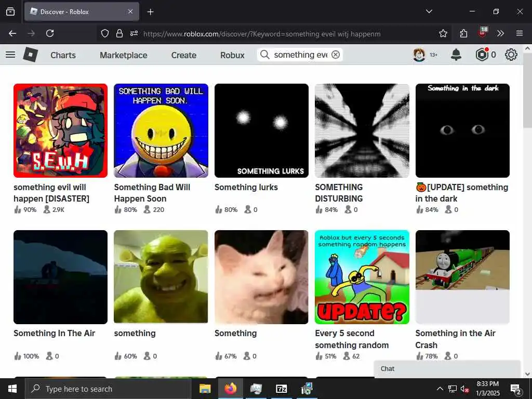Screen dimensions: 532x399
Task: Click the Roblox search input field
Action: coord(300,55)
